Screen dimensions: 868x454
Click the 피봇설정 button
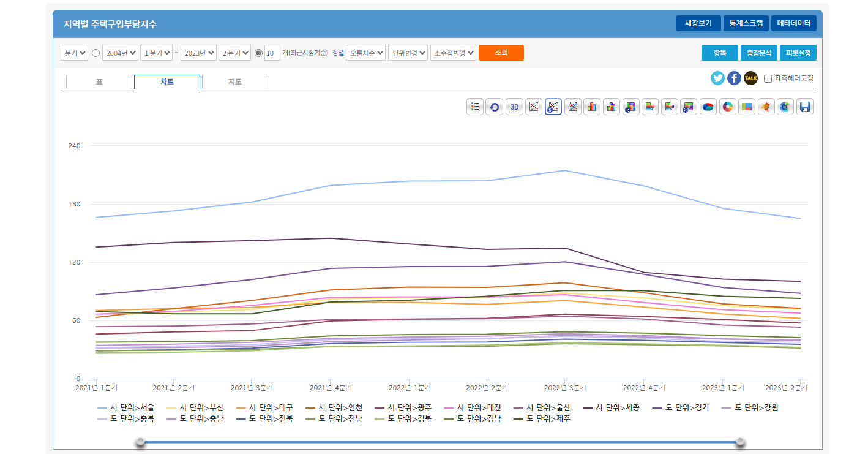point(798,53)
